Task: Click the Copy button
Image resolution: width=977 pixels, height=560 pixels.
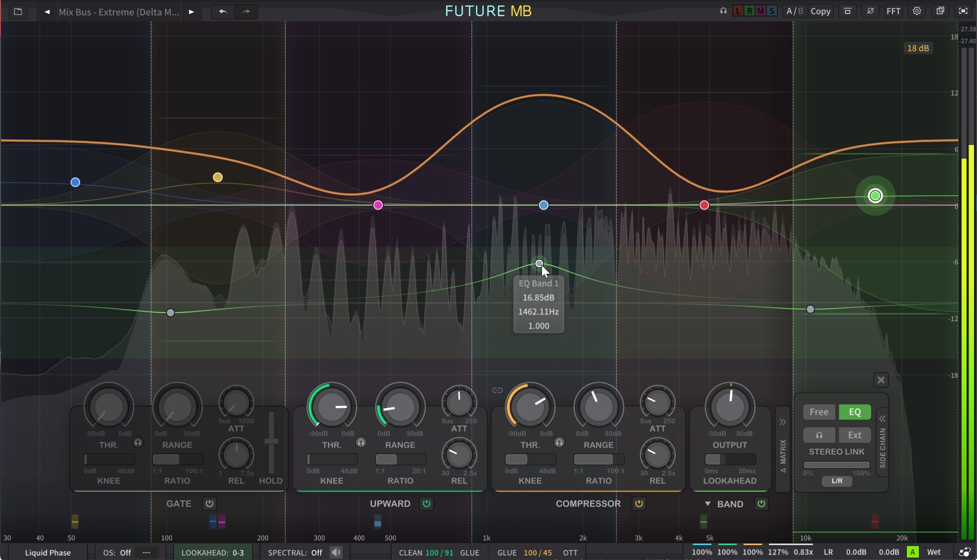Action: tap(820, 11)
